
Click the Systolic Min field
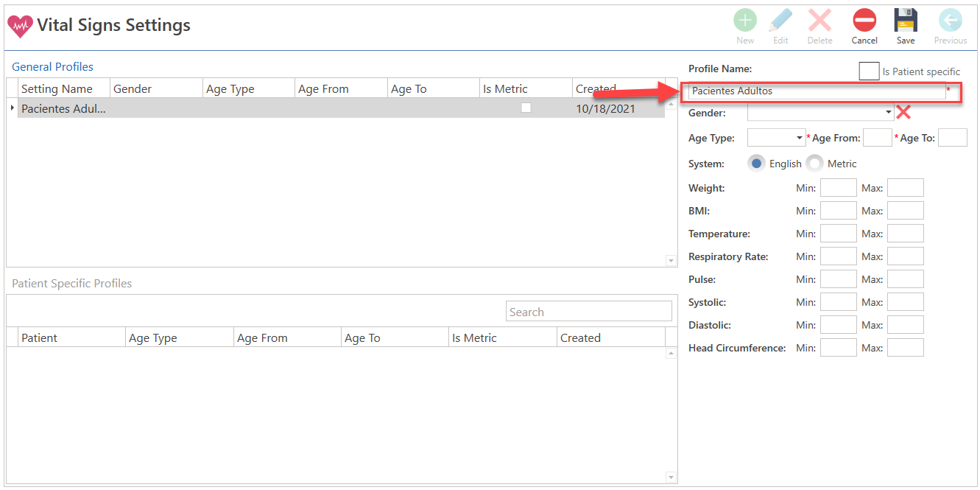[839, 302]
